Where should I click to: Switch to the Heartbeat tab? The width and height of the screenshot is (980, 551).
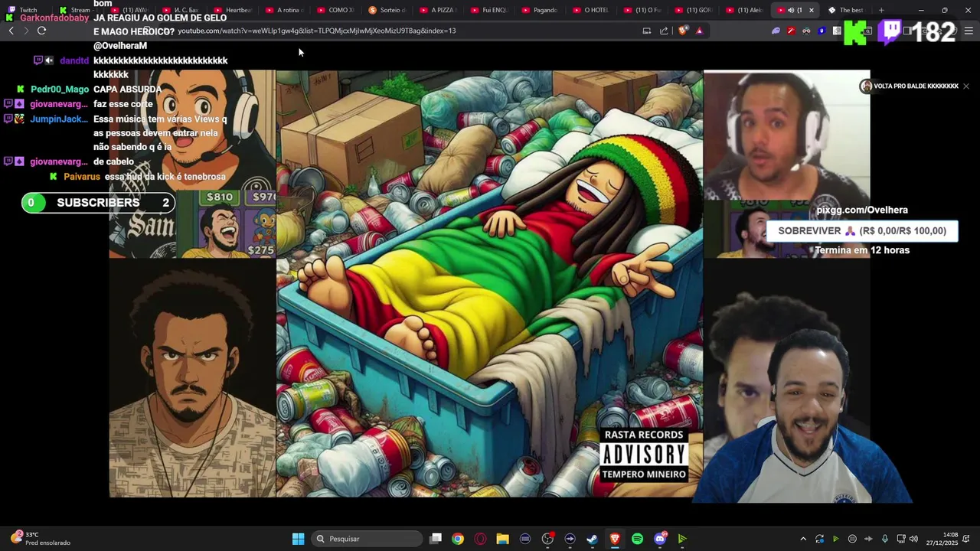[234, 10]
